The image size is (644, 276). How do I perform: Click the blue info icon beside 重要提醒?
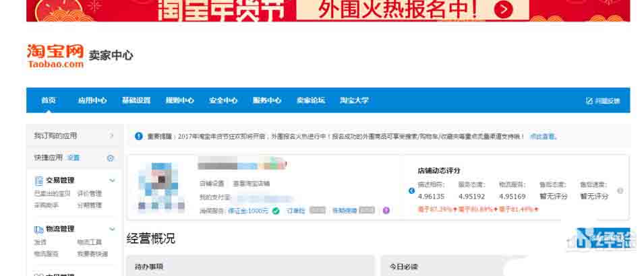[x=139, y=136]
